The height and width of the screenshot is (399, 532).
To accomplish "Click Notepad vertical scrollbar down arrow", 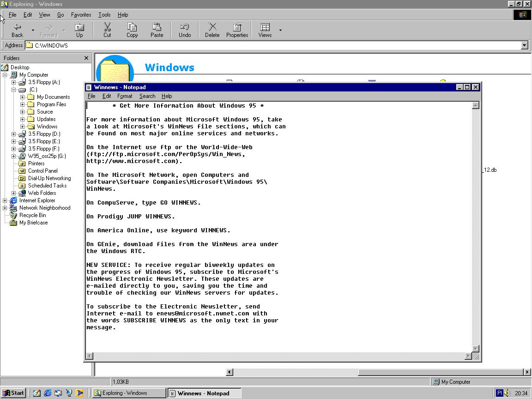I will click(x=476, y=349).
